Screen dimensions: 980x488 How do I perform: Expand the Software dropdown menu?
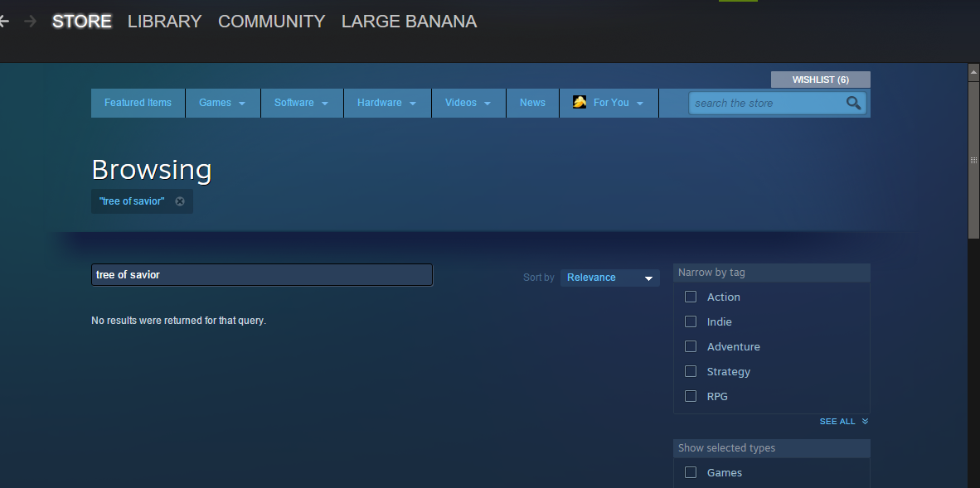pyautogui.click(x=302, y=103)
